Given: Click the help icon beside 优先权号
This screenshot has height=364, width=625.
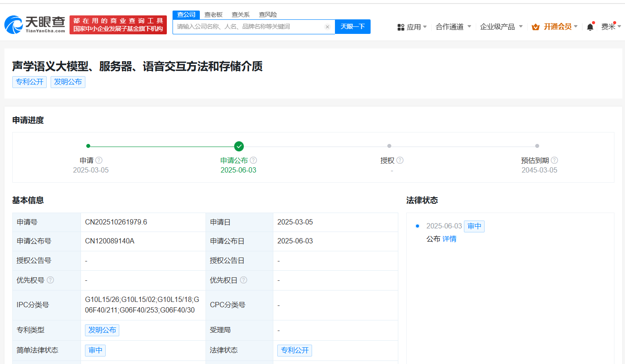Looking at the screenshot, I should click(51, 280).
